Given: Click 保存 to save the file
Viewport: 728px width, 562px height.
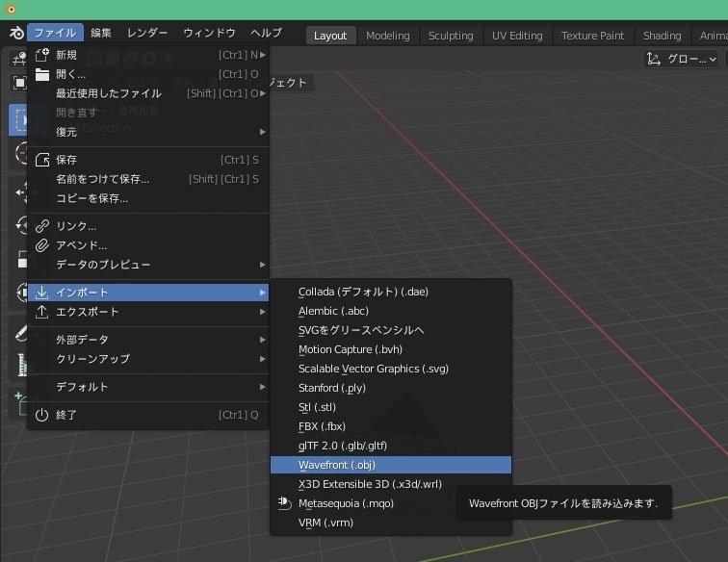Looking at the screenshot, I should 148,160.
